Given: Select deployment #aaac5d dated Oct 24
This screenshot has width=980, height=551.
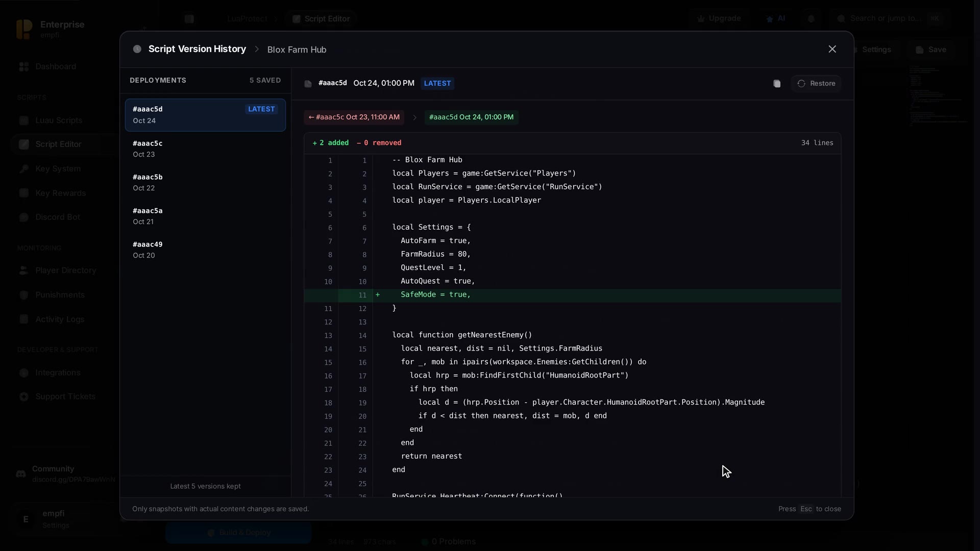Looking at the screenshot, I should click(x=205, y=115).
